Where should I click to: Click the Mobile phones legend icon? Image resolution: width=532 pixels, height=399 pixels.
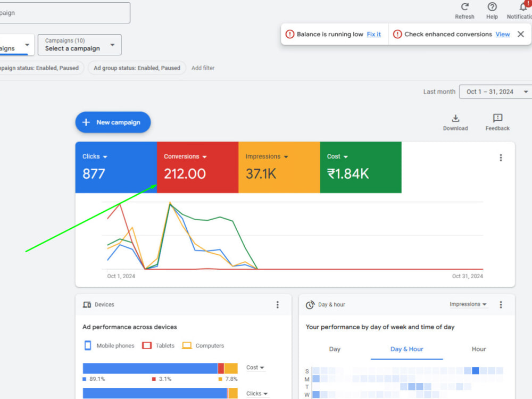coord(88,345)
